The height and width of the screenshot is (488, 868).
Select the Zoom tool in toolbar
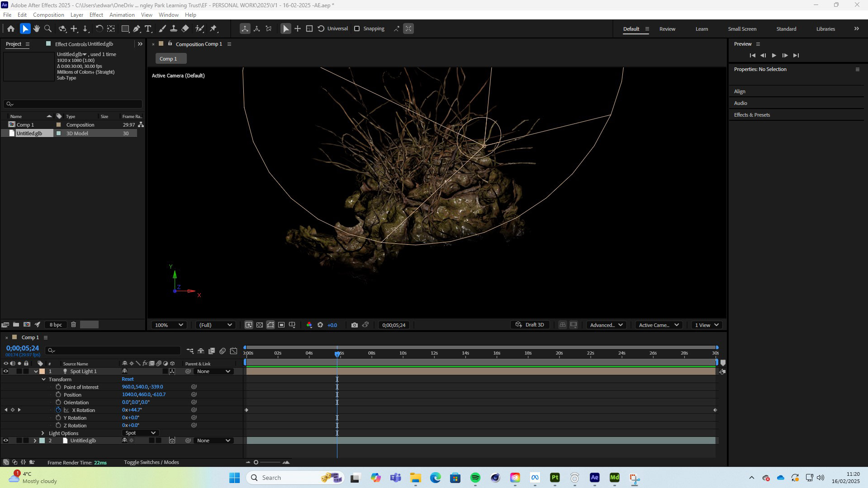pyautogui.click(x=48, y=28)
